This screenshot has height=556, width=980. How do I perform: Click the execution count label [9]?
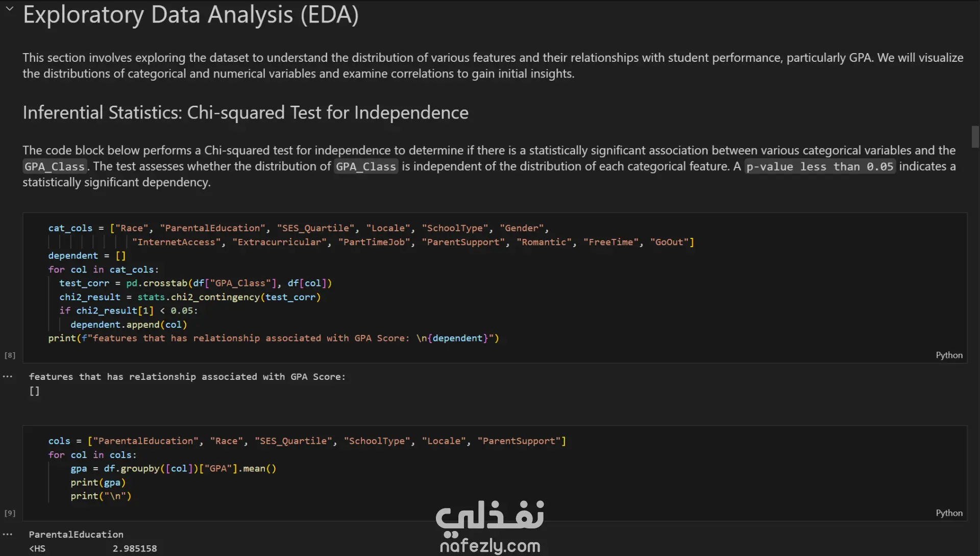click(x=10, y=513)
